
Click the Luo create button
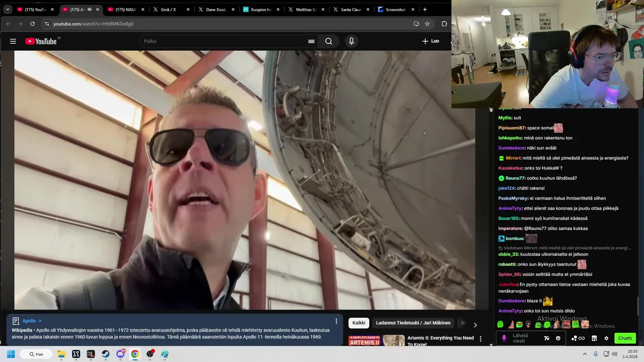coord(431,41)
